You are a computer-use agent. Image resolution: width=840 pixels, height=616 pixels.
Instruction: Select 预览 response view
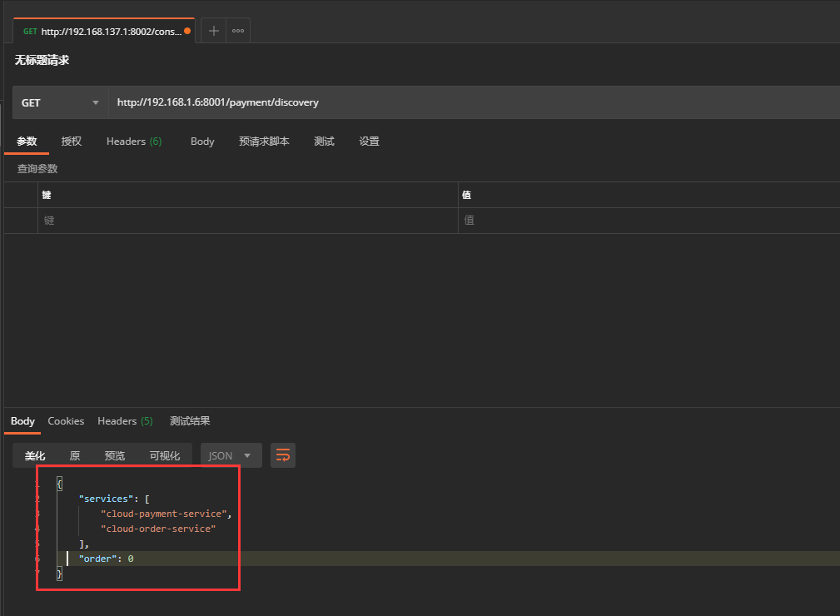(115, 456)
